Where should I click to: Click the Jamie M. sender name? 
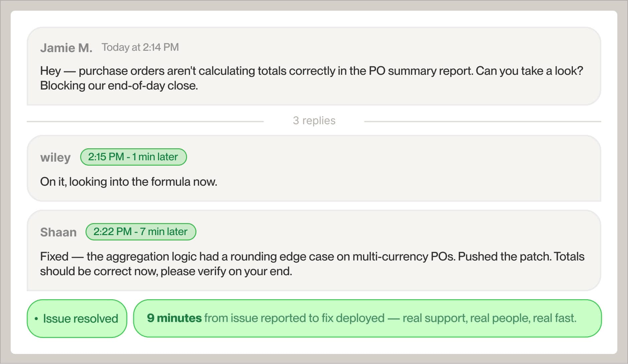pos(66,48)
